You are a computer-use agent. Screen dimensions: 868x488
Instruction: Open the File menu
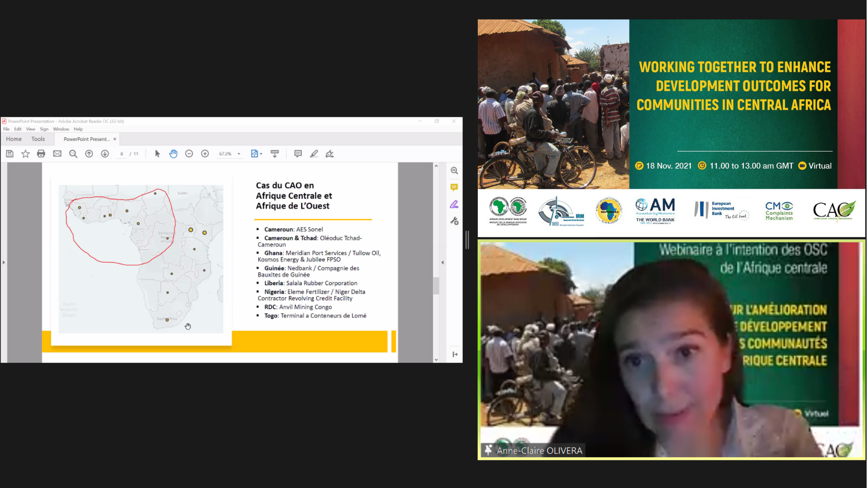6,129
